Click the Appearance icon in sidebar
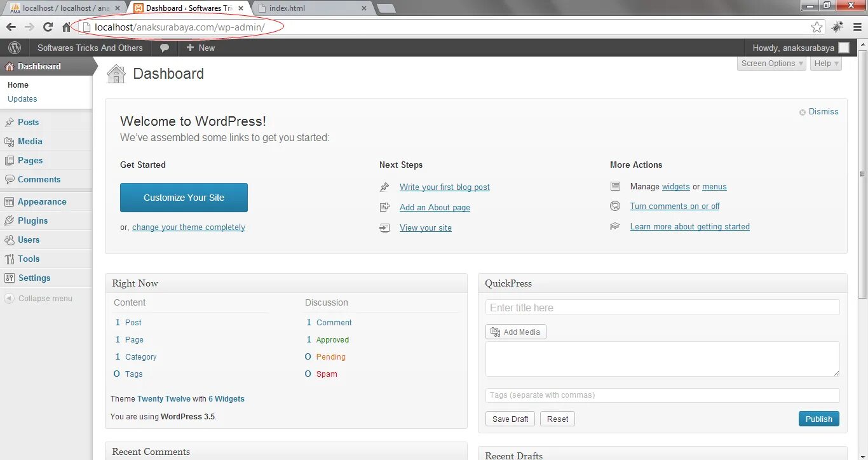This screenshot has width=868, height=460. pyautogui.click(x=9, y=201)
